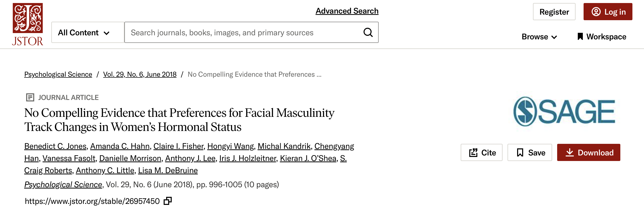The width and height of the screenshot is (644, 216).
Task: Click the Register button
Action: point(554,12)
